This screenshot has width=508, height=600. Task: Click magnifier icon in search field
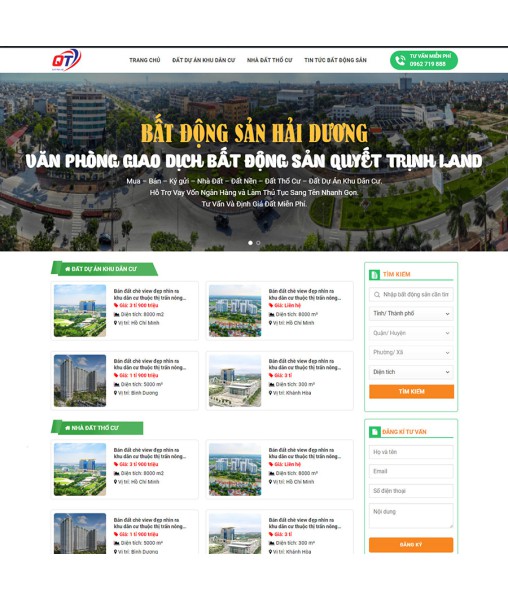coord(377,295)
